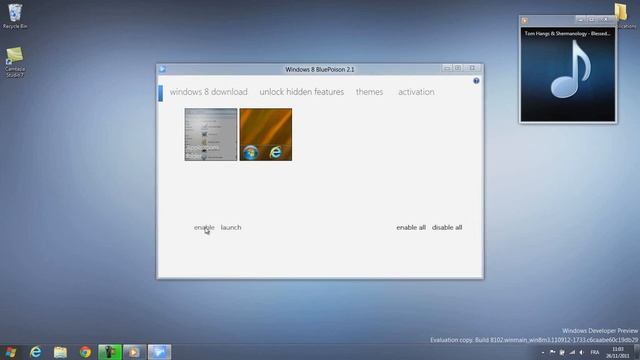Select the orange taskbar feature thumbnail
640x360 pixels.
pyautogui.click(x=266, y=134)
